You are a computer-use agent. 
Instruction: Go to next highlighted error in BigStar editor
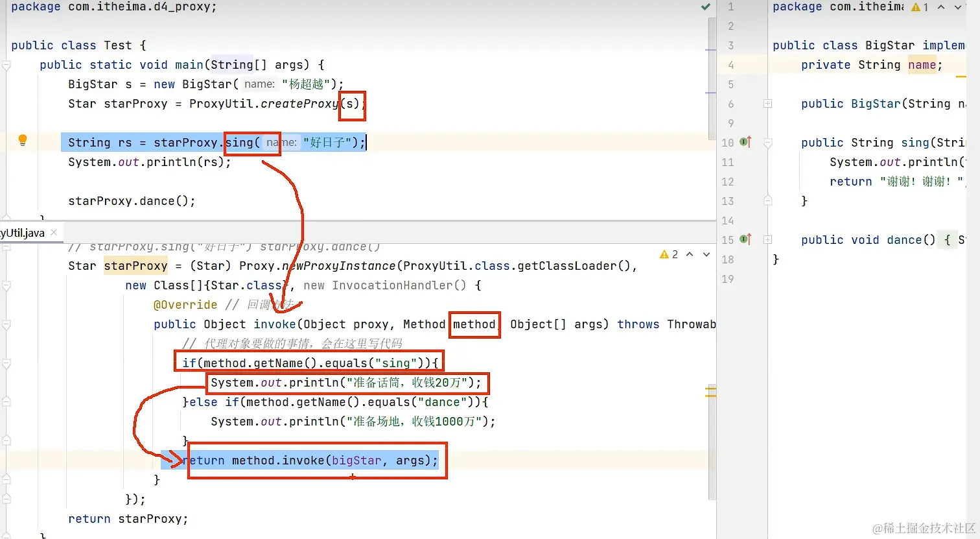tap(958, 7)
